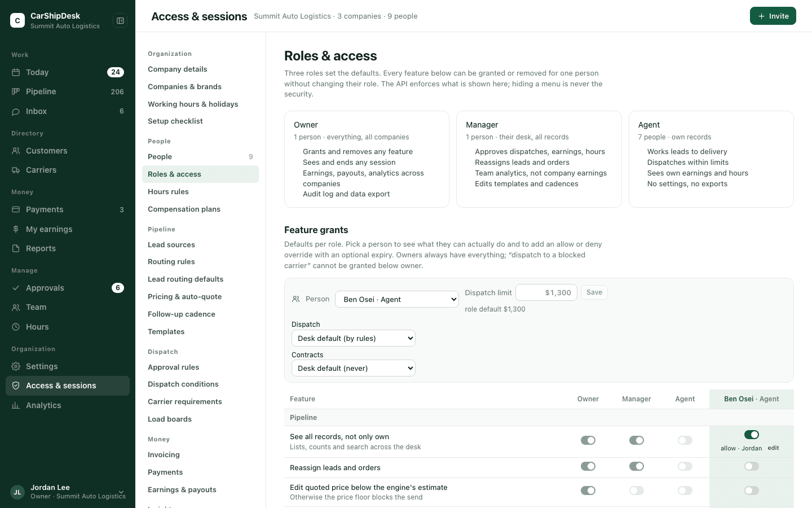
Task: Click the Dispatch limit amount field
Action: 546,292
